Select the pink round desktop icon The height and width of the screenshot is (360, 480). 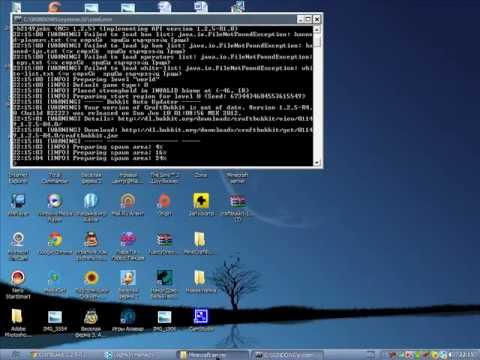coord(128,239)
